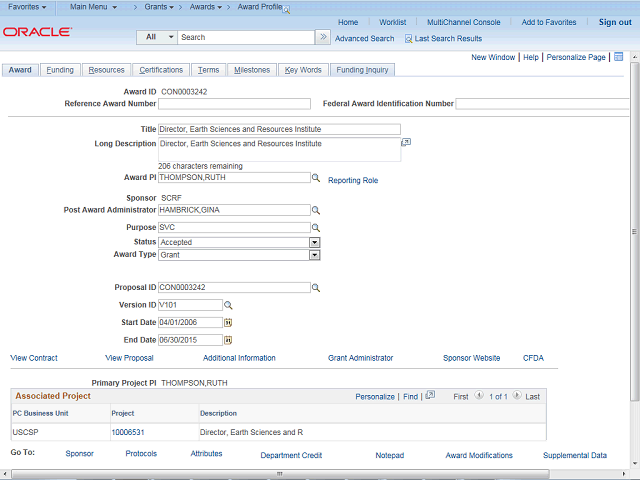Toggle the Last Search Results checkbox
The height and width of the screenshot is (480, 640).
pyautogui.click(x=408, y=39)
